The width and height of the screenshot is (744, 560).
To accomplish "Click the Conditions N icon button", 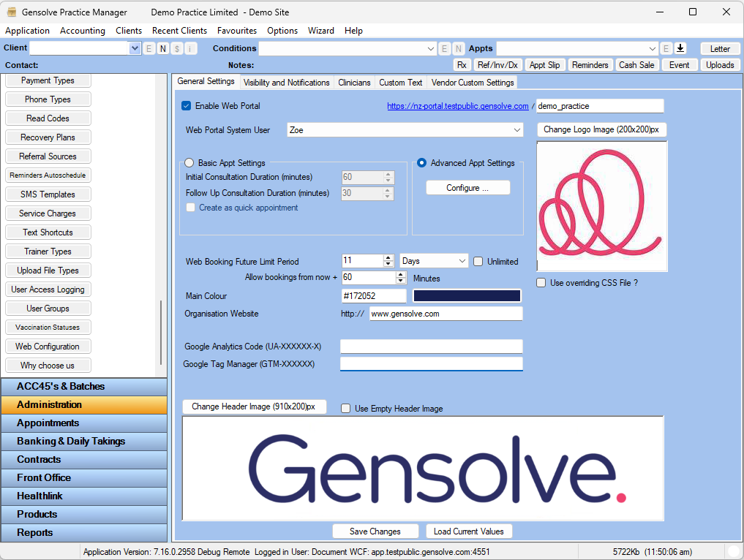I will (x=458, y=48).
